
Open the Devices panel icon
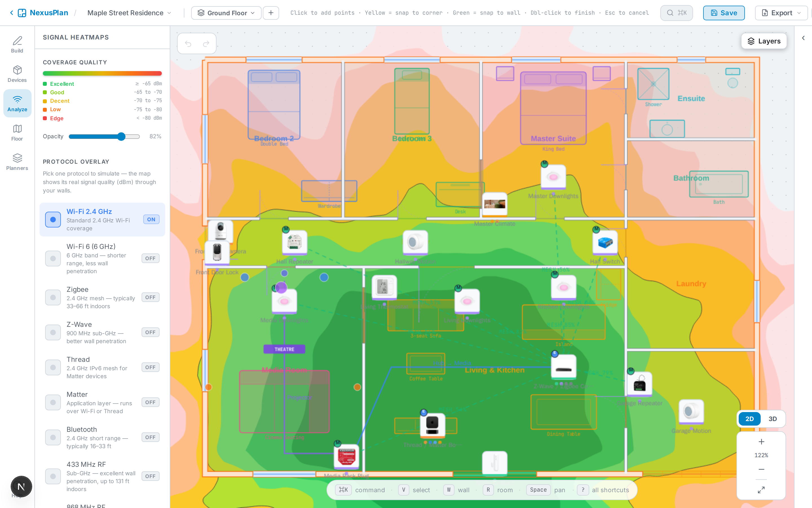click(17, 74)
